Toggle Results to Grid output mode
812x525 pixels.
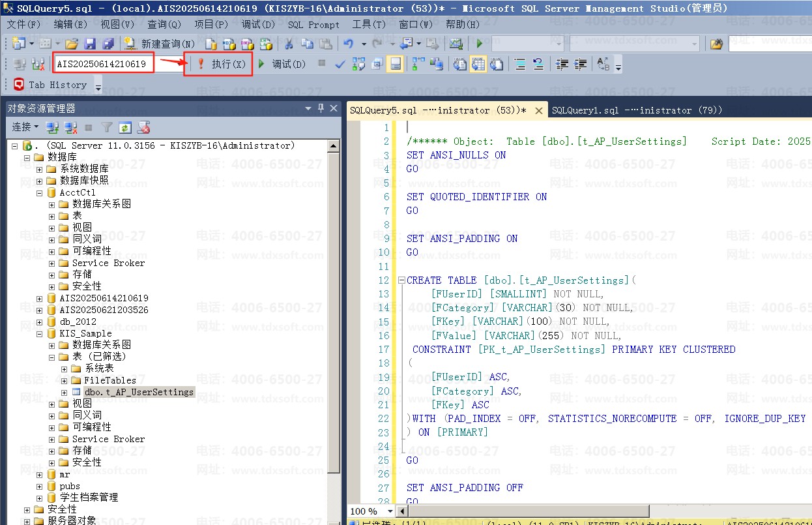click(x=478, y=64)
